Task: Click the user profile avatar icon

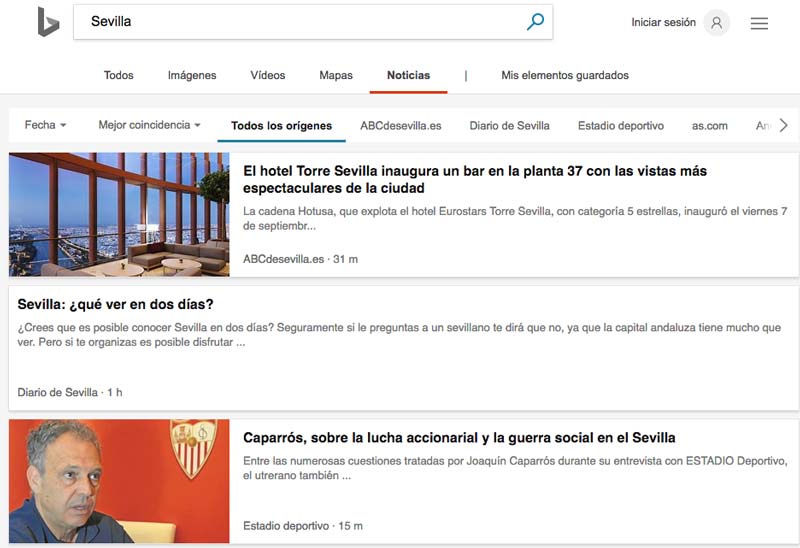Action: [716, 22]
